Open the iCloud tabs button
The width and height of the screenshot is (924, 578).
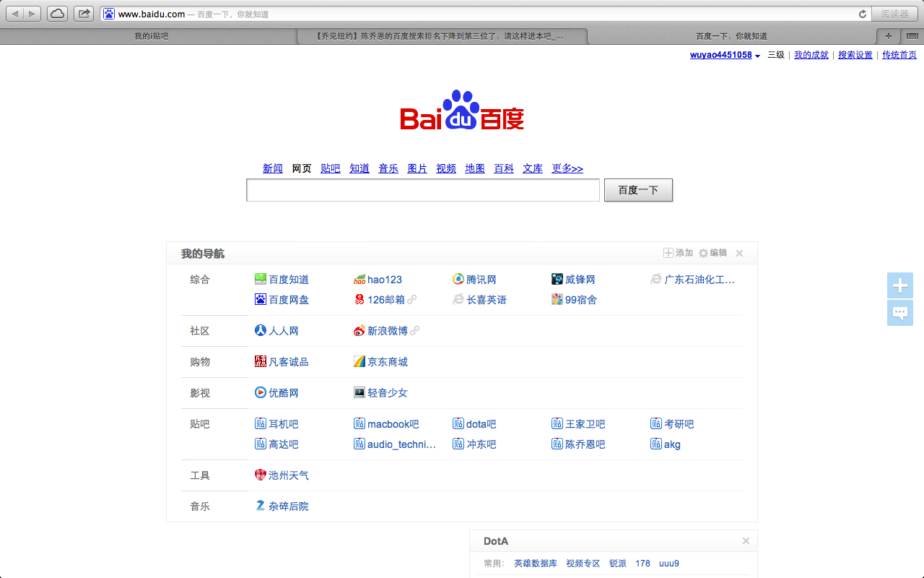58,14
